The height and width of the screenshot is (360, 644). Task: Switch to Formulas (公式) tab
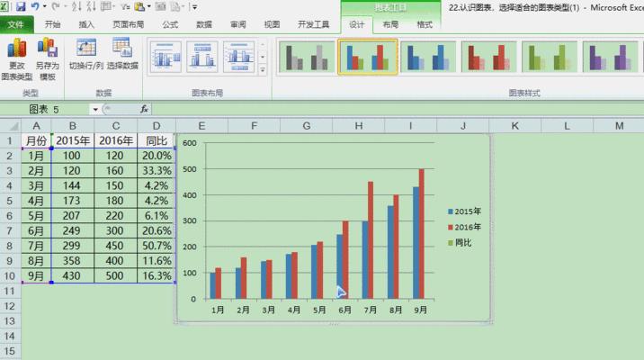[170, 24]
